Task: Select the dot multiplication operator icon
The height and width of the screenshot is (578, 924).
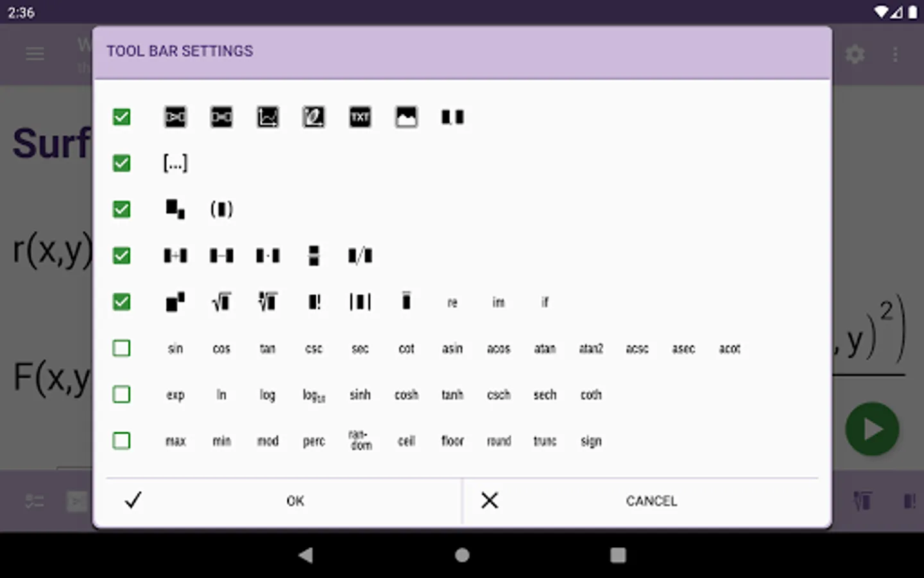Action: point(268,256)
